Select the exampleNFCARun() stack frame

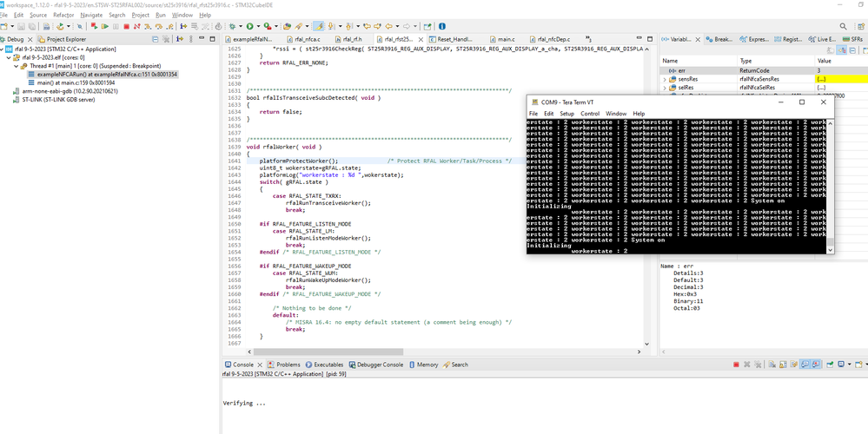click(103, 74)
